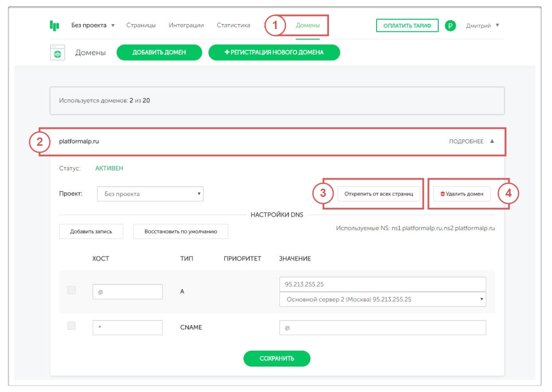
Task: Click the Удалить домен button
Action: coord(462,194)
